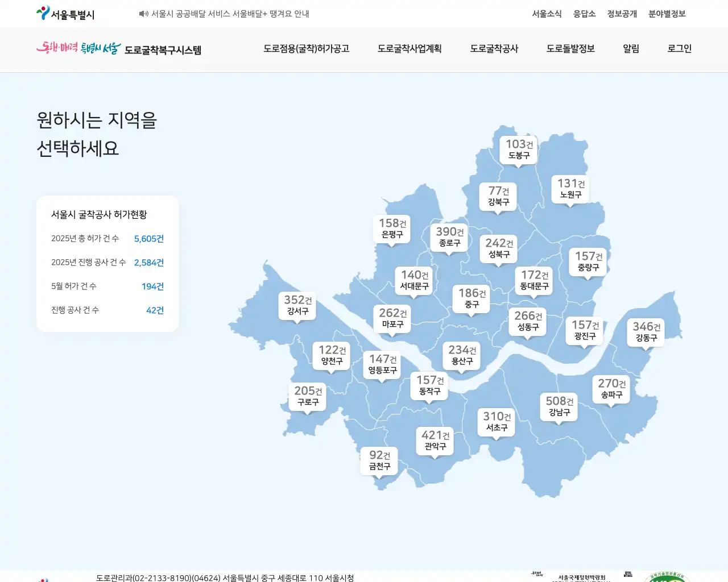The height and width of the screenshot is (582, 728).
Task: Open 서울소식 in the top bar
Action: (x=547, y=14)
